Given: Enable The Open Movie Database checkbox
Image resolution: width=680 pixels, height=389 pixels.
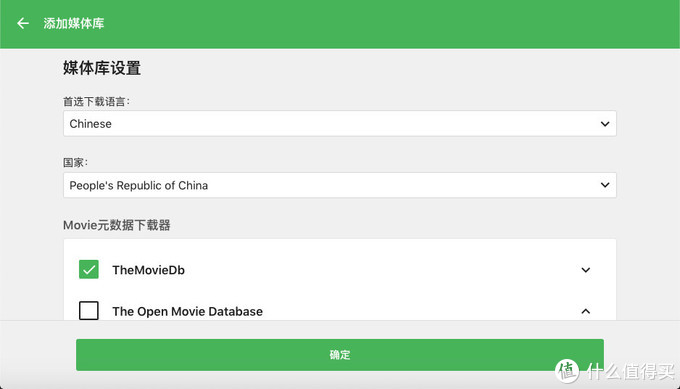Looking at the screenshot, I should [x=89, y=311].
